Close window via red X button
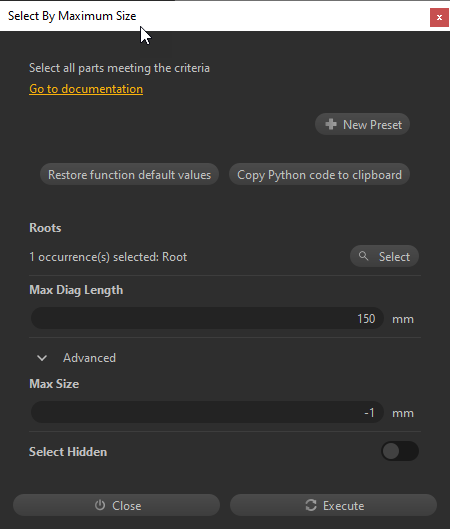Screen dimensions: 450x529 [439, 17]
